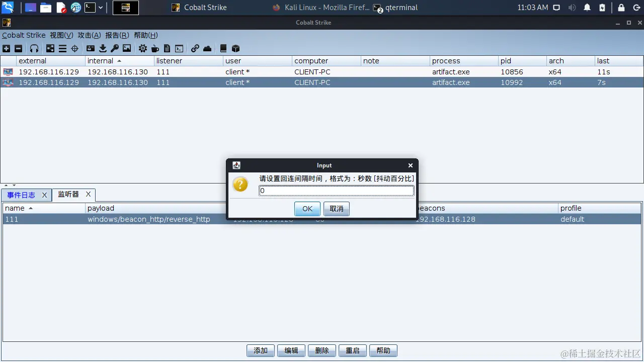Launch the terminal emulator from the panel

(x=90, y=8)
